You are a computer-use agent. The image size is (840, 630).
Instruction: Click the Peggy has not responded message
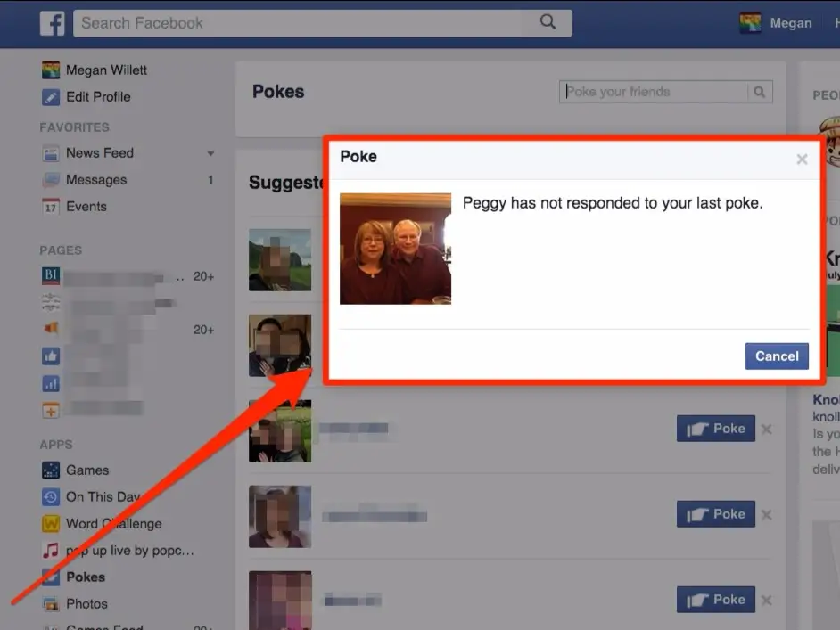pos(613,203)
